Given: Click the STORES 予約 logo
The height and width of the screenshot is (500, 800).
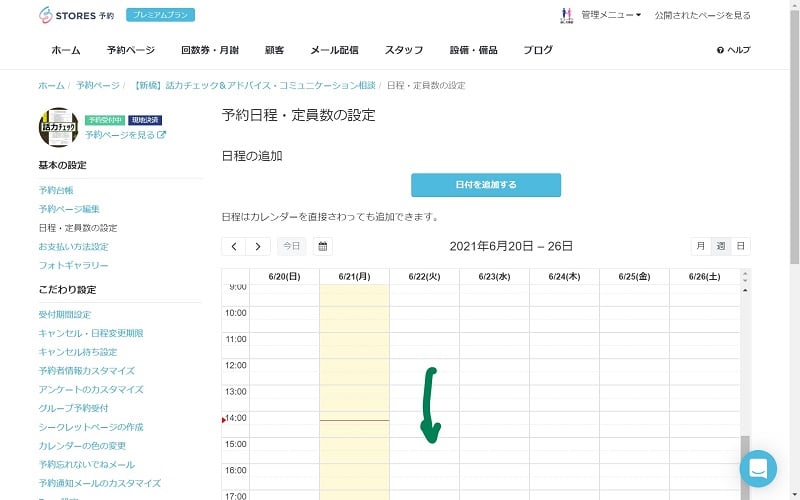Looking at the screenshot, I should [76, 15].
